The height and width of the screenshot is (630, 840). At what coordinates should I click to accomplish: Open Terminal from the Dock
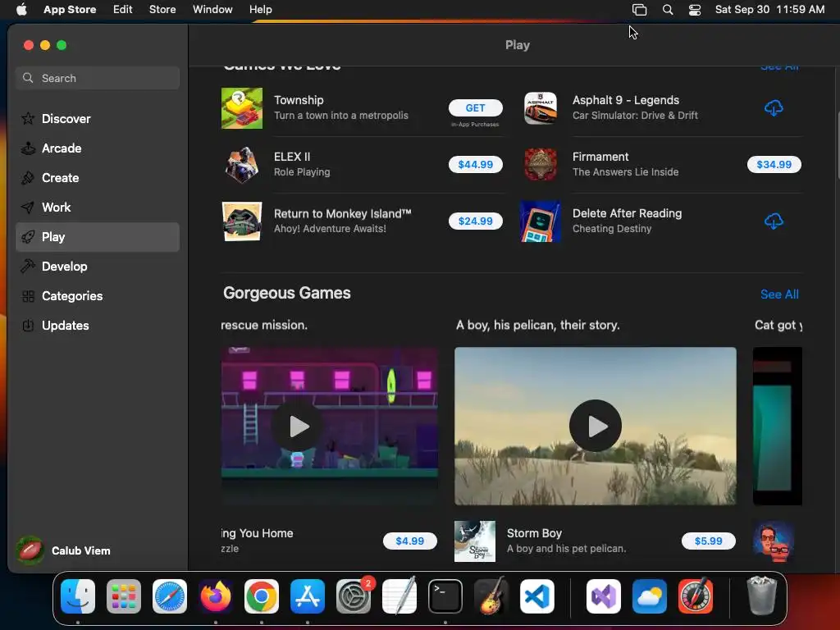pos(445,596)
